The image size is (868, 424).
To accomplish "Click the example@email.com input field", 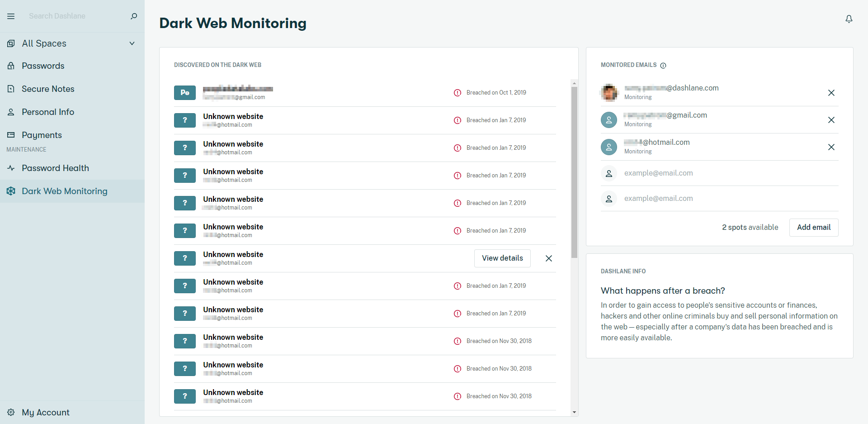I will click(x=658, y=173).
